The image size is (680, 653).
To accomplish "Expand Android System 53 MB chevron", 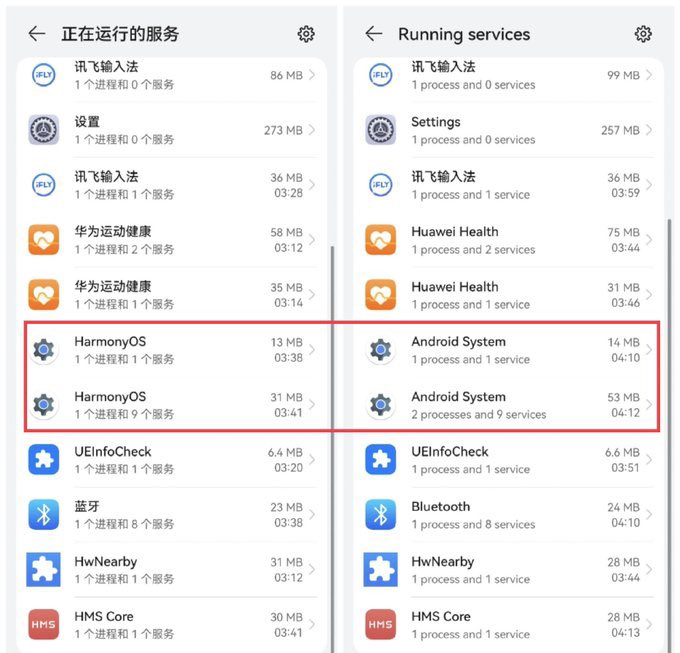I will coord(649,405).
